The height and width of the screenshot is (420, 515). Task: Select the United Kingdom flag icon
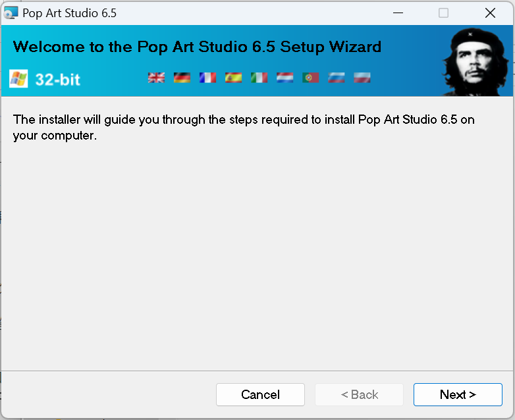point(156,78)
